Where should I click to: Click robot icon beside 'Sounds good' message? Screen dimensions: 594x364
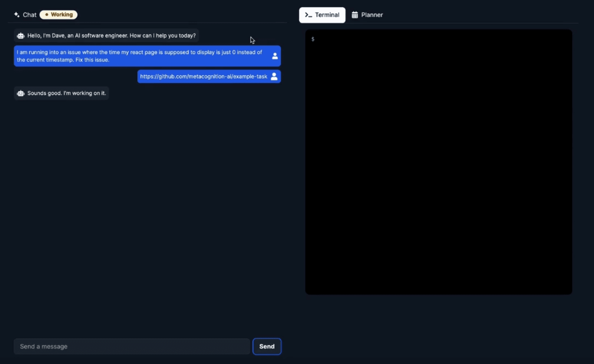[21, 93]
